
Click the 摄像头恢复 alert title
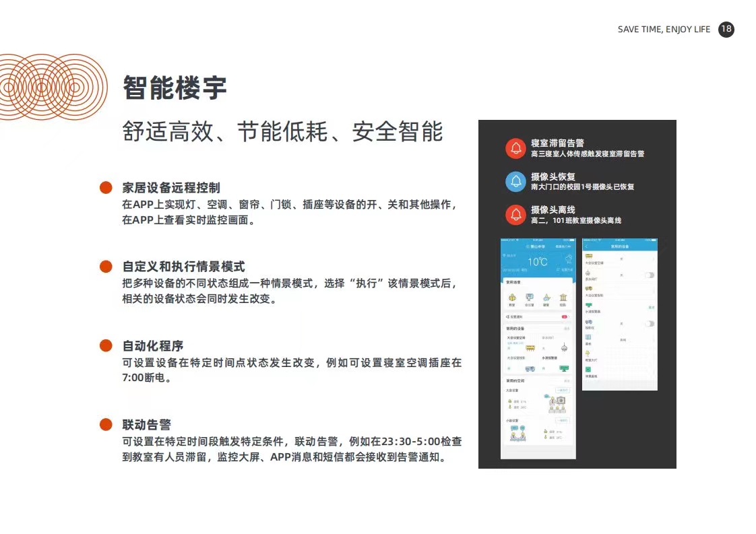[x=553, y=176]
